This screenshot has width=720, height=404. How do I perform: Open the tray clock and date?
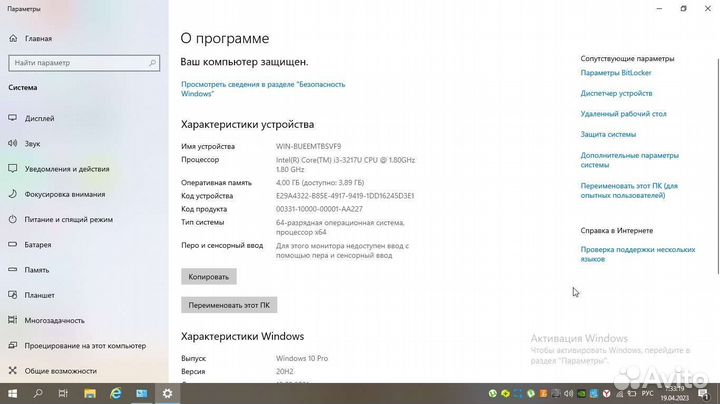pos(675,393)
